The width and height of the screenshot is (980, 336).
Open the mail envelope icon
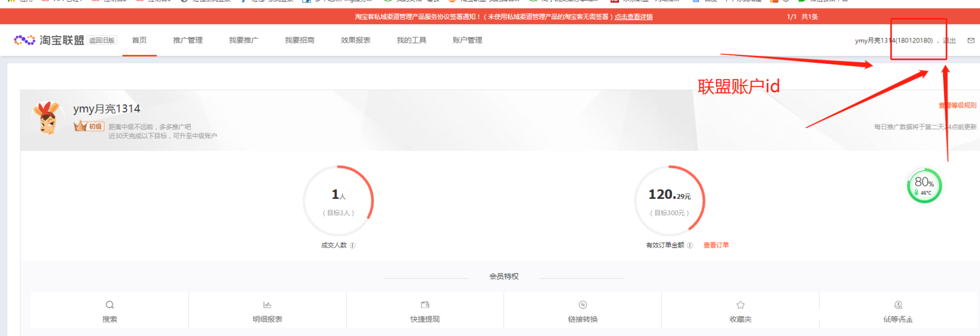click(971, 40)
